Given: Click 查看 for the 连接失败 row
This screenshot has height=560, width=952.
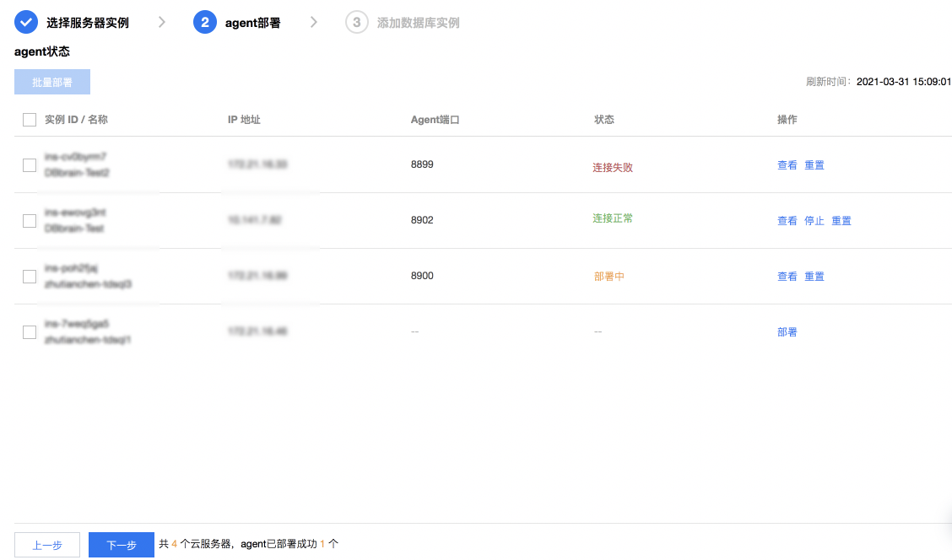Looking at the screenshot, I should pyautogui.click(x=787, y=165).
